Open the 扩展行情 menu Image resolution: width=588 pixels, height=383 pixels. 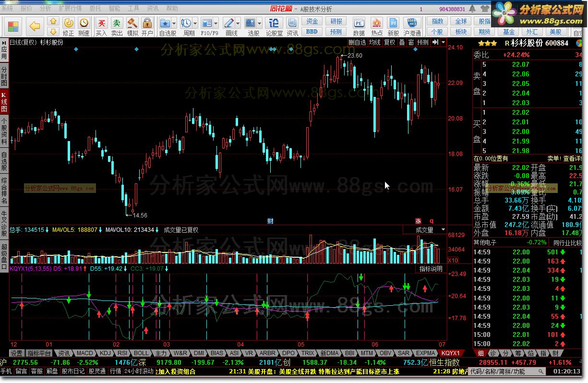(70, 9)
